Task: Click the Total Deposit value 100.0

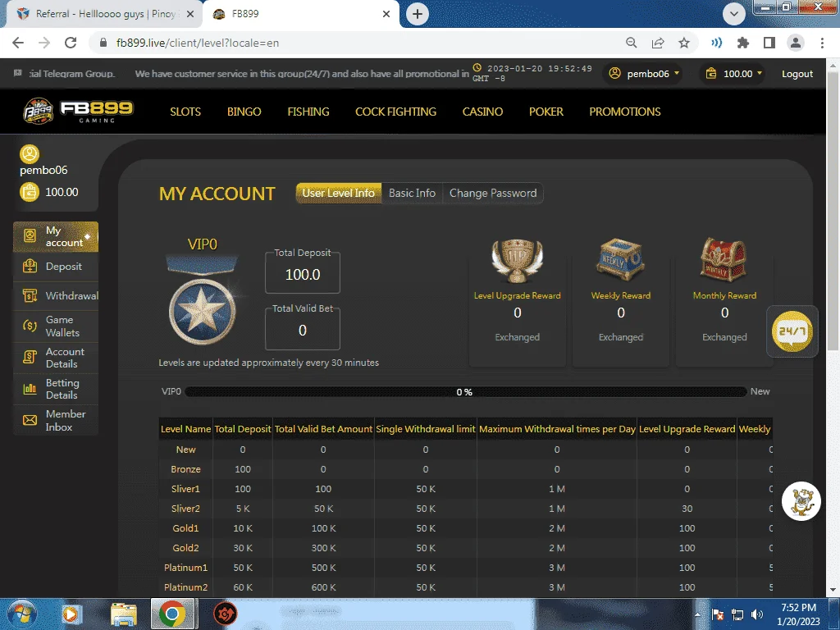Action: coord(303,274)
